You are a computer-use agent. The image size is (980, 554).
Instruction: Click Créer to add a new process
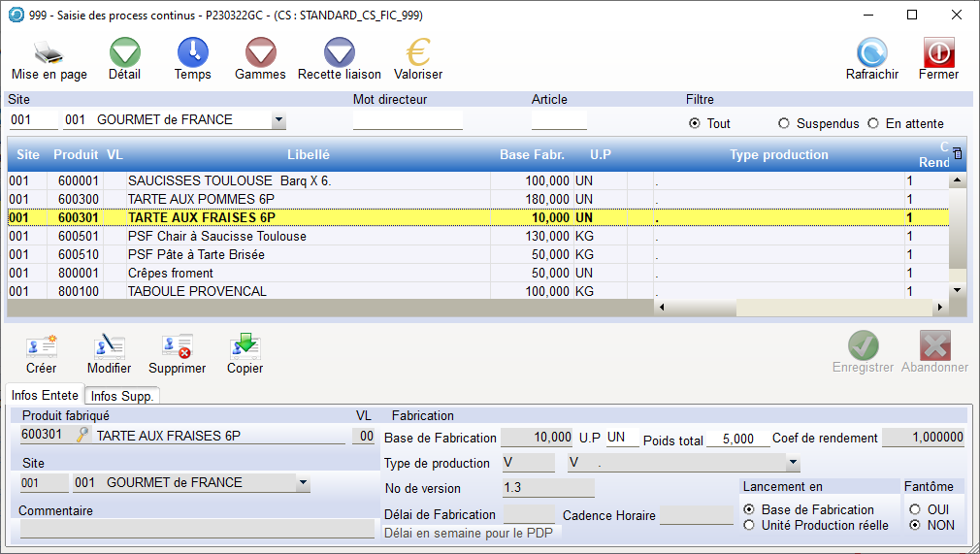pos(41,353)
